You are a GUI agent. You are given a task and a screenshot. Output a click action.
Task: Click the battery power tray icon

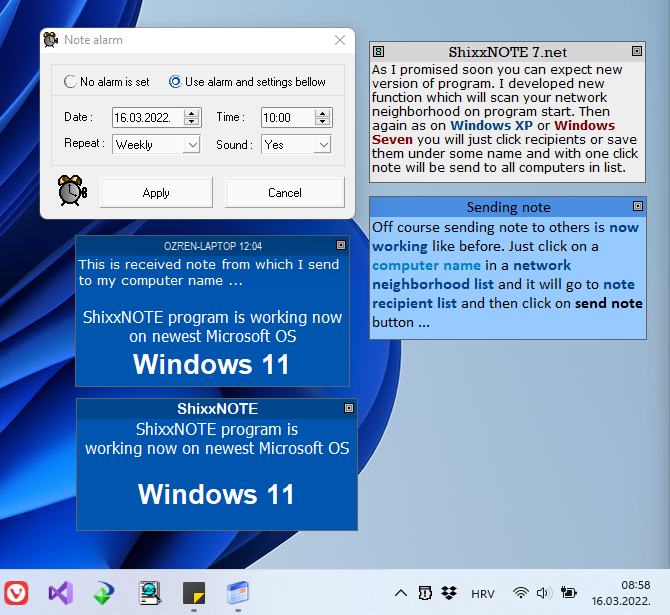pyautogui.click(x=569, y=593)
